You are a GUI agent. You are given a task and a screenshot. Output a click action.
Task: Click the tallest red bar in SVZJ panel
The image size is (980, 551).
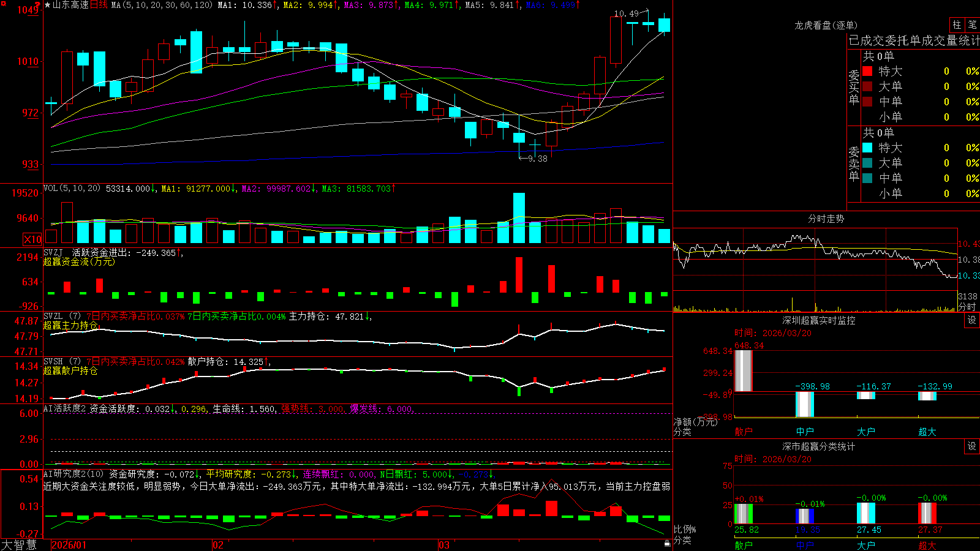click(x=519, y=274)
